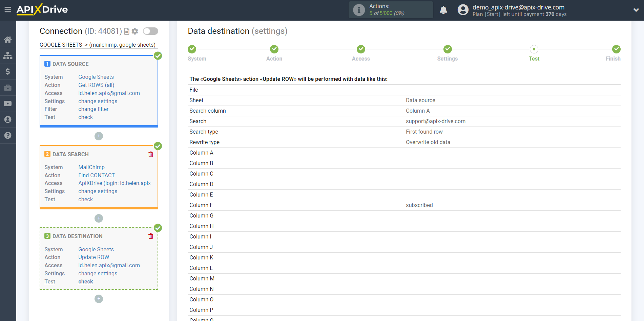Click change settings in Data Source
The width and height of the screenshot is (644, 321).
coord(98,101)
